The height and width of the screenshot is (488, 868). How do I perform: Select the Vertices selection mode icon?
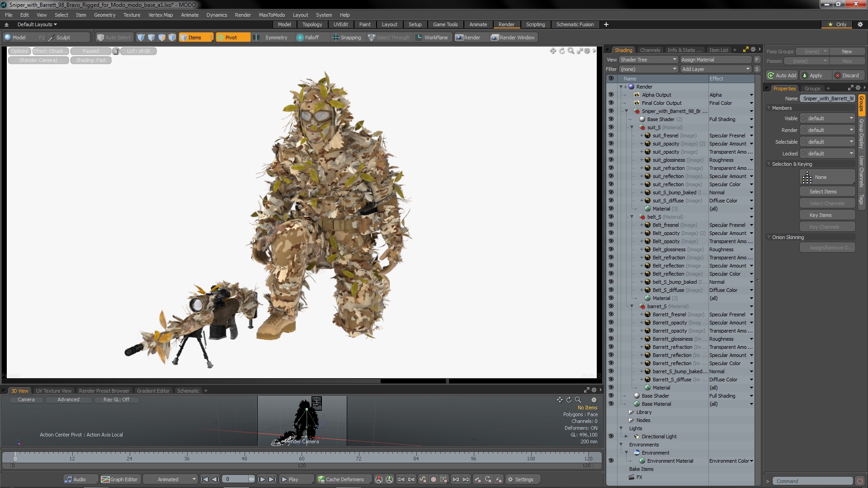coord(141,38)
